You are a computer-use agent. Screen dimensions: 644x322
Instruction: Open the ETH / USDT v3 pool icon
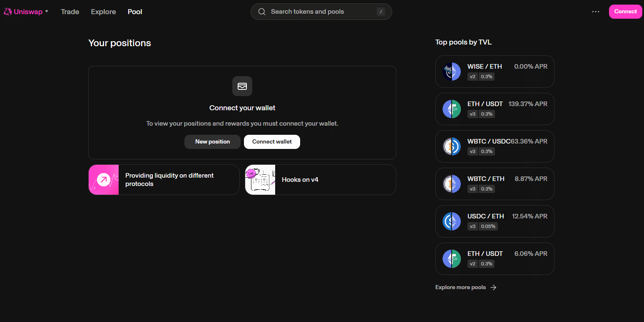(x=452, y=109)
